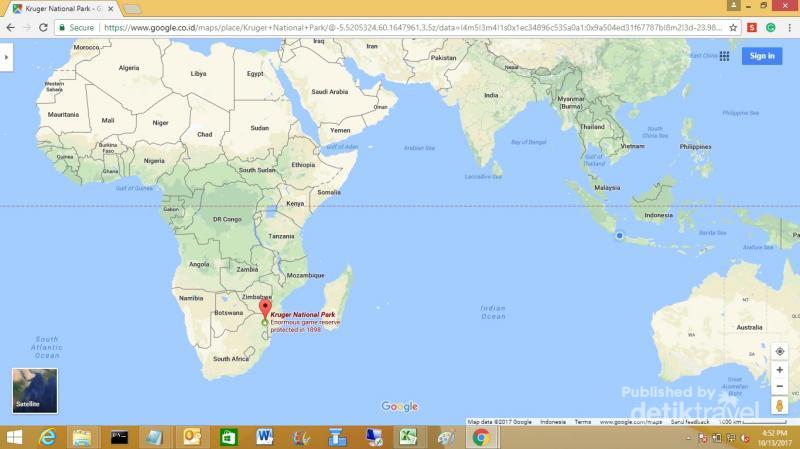Viewport: 800px width, 449px height.
Task: Open a new browser tab
Action: coord(132,9)
